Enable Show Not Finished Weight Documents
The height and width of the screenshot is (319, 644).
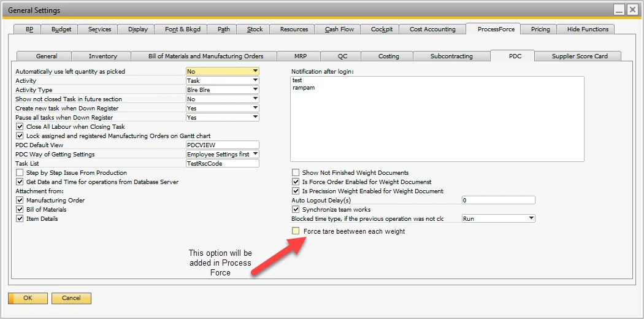pos(296,173)
